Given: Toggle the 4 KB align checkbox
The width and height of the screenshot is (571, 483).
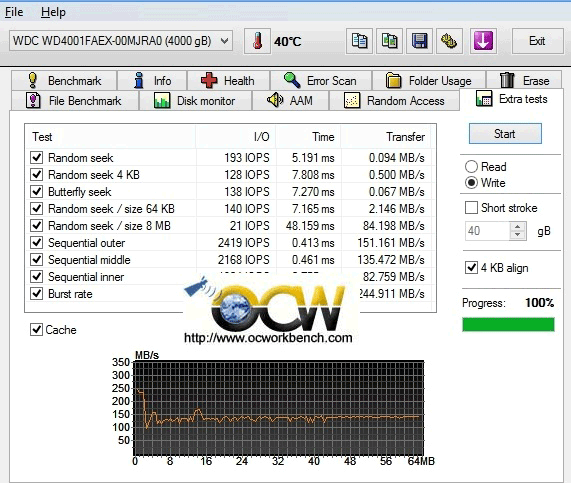Looking at the screenshot, I should tap(497, 268).
